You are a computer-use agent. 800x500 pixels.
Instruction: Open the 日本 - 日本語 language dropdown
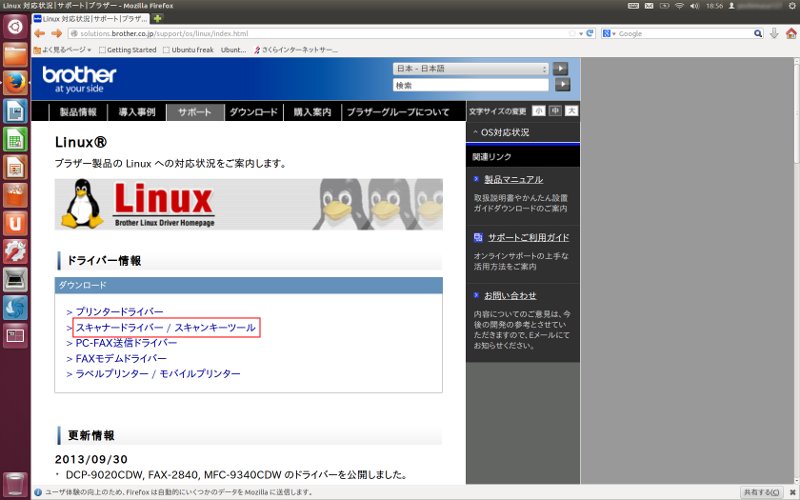[471, 68]
